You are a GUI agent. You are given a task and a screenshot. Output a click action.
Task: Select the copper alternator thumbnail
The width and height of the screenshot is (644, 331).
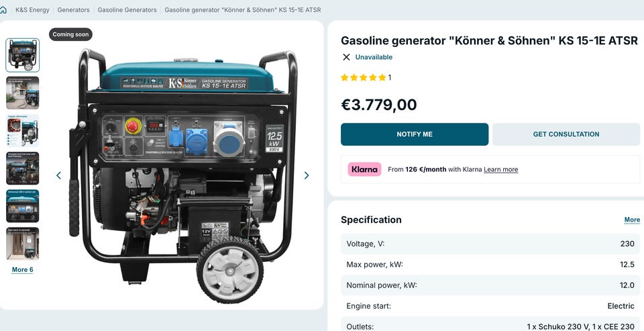[23, 131]
